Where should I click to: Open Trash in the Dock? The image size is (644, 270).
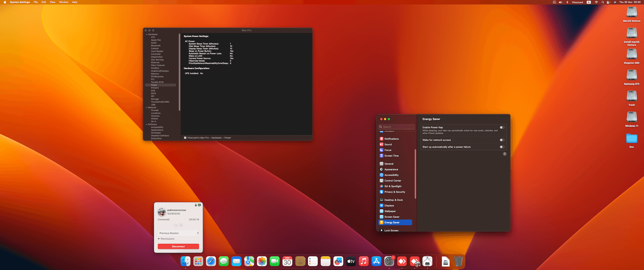[458, 261]
